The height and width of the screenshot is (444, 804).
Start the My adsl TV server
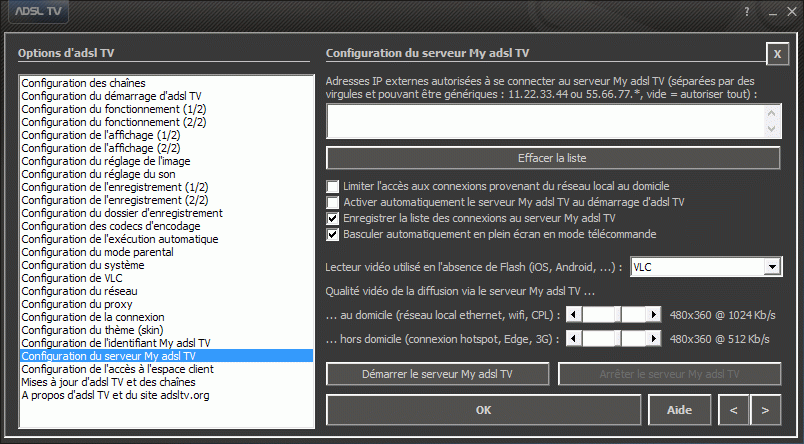point(437,374)
